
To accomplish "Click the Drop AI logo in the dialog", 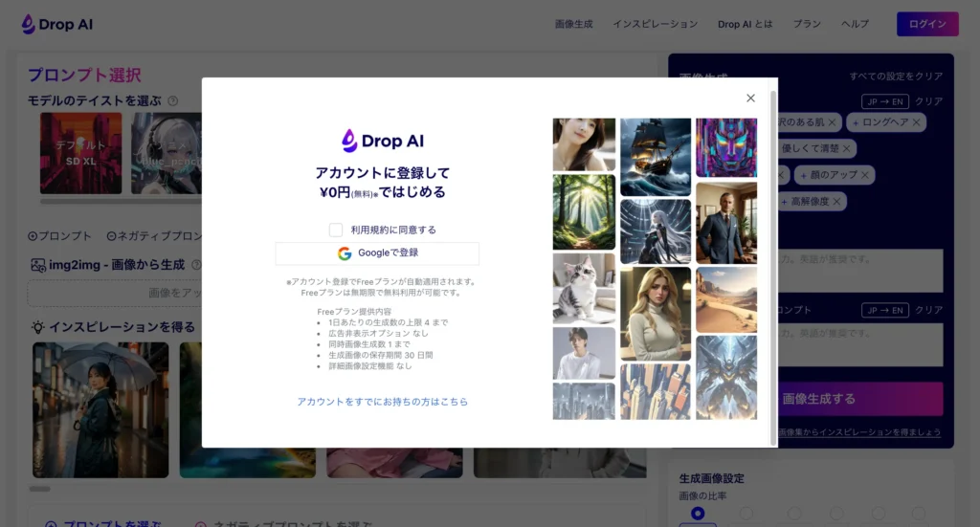I will 383,141.
